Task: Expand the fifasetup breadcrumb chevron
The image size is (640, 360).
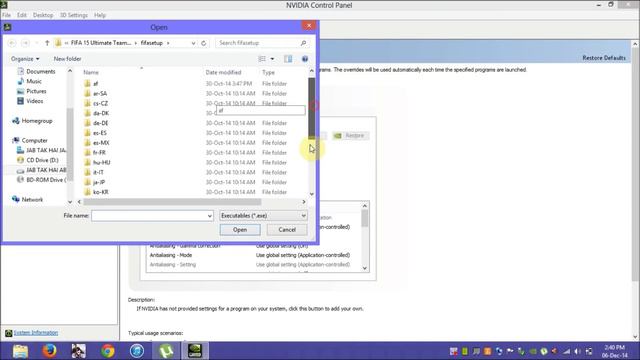Action: click(x=168, y=43)
